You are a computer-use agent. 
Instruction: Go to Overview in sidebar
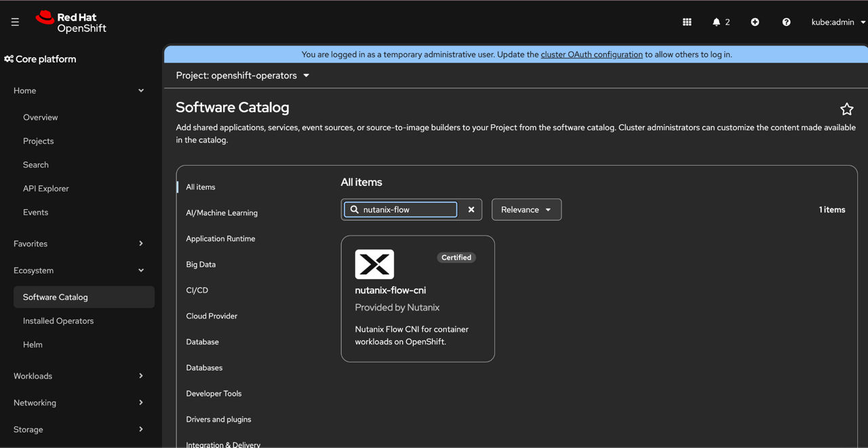tap(41, 117)
